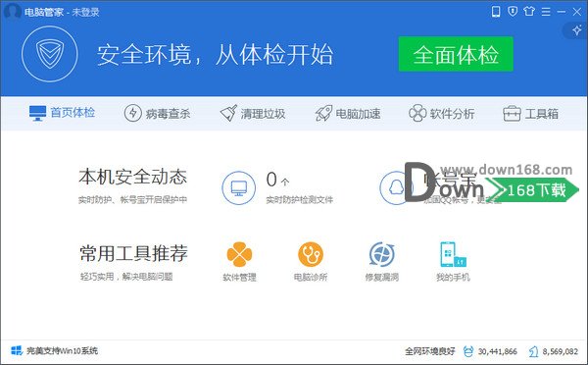Open 电脑诊所 stethoscope icon
Image resolution: width=588 pixels, height=365 pixels.
pos(311,254)
